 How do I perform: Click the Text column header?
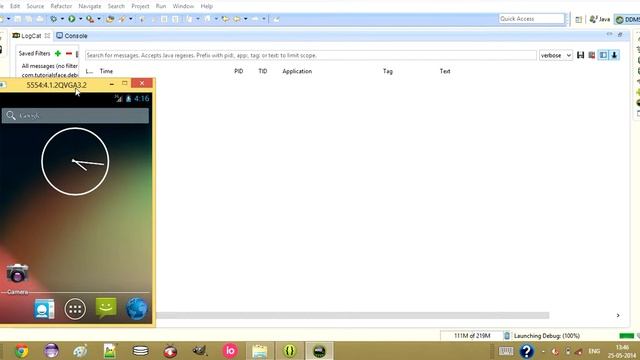click(x=445, y=71)
